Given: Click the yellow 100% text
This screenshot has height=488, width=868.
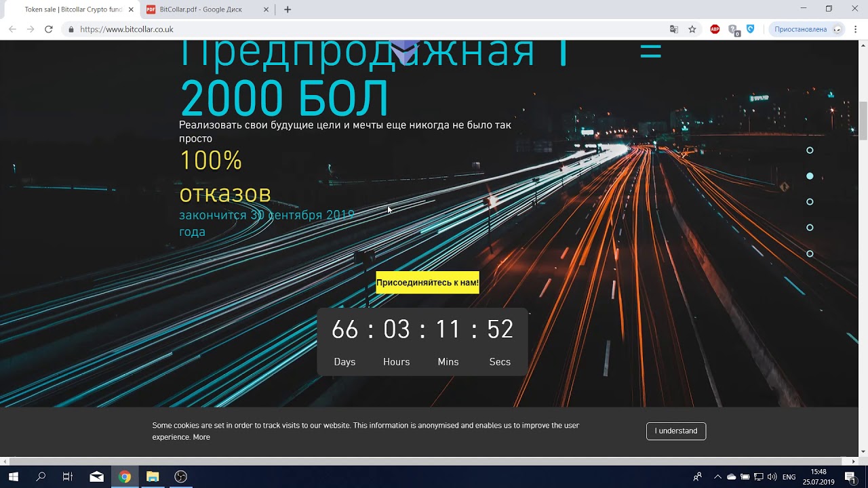Looking at the screenshot, I should (x=211, y=161).
